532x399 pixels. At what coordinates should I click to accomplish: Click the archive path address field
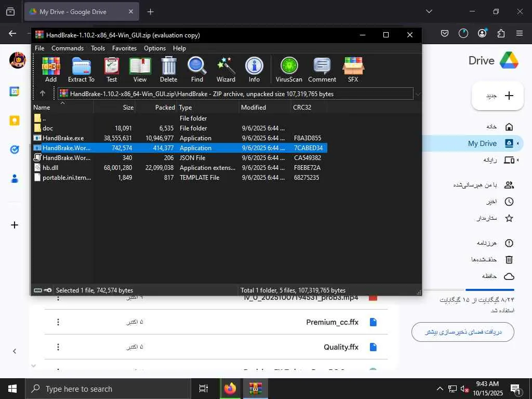(235, 94)
